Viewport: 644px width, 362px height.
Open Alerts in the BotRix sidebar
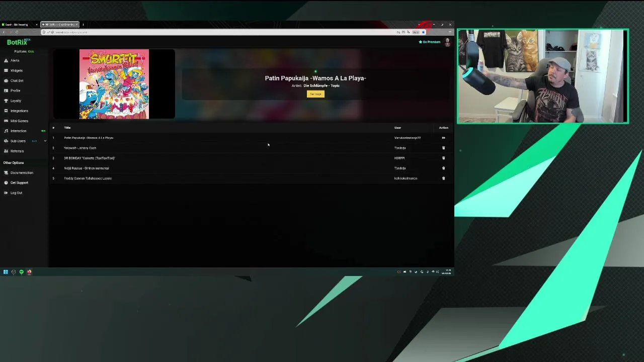15,60
